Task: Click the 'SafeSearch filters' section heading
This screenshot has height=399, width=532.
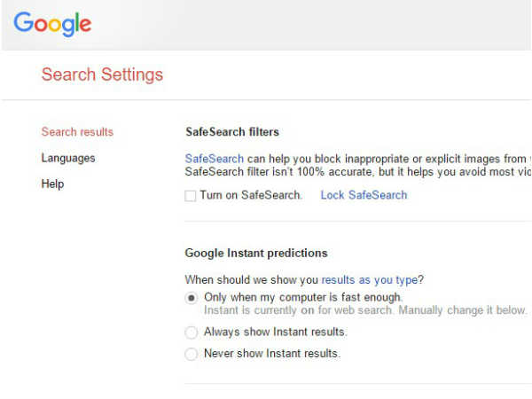Action: pyautogui.click(x=232, y=132)
